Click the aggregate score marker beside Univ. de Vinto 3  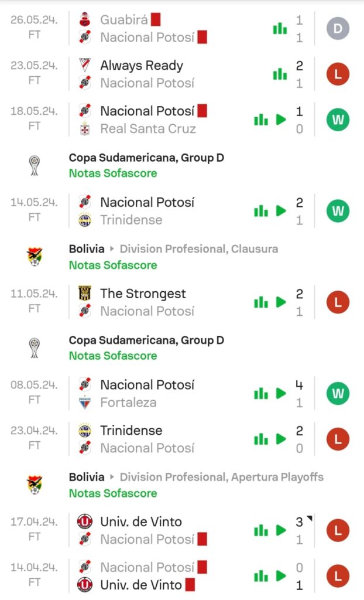pos(310,519)
